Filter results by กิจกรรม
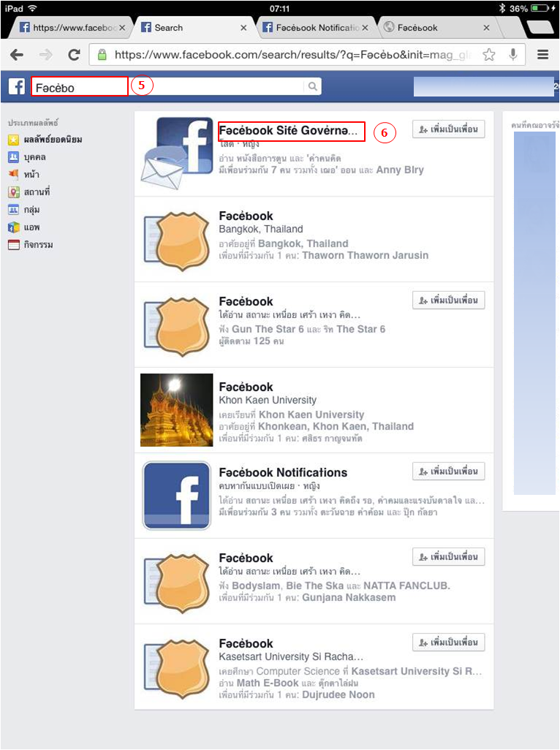560x750 pixels. click(x=31, y=245)
